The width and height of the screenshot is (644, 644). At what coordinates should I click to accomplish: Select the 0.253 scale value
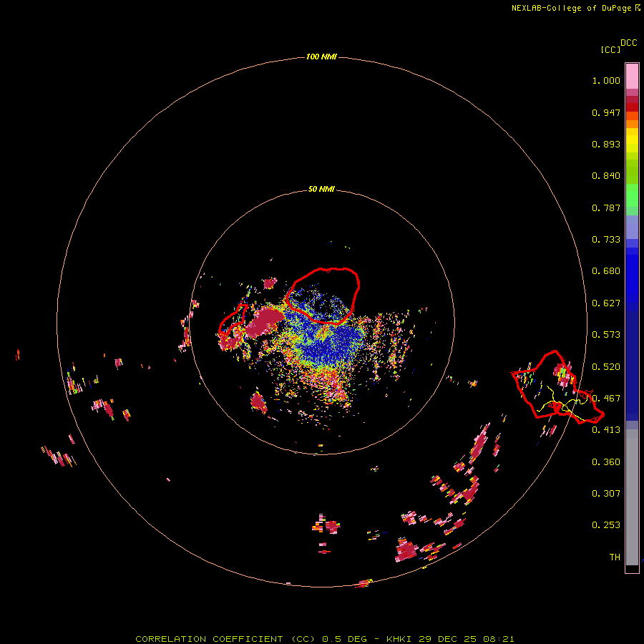606,525
